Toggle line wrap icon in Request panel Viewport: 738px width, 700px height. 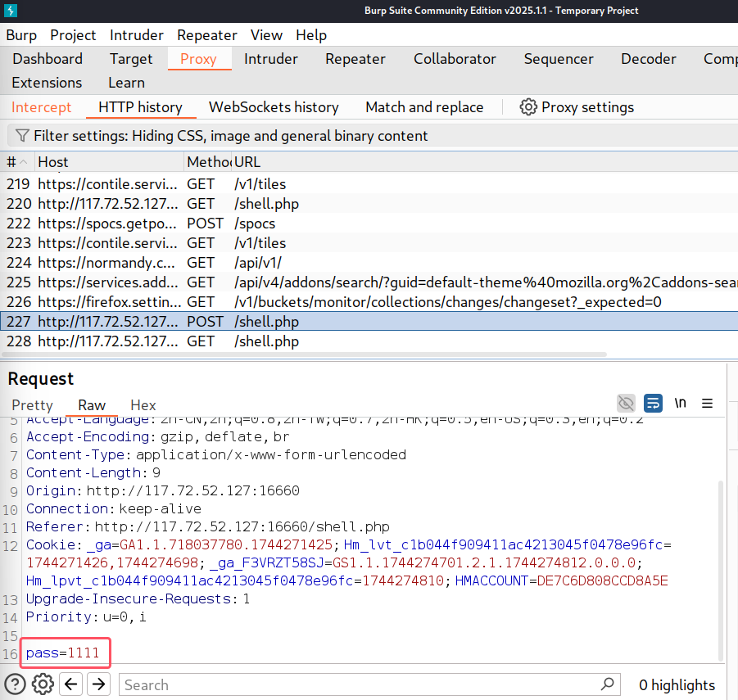tap(653, 403)
